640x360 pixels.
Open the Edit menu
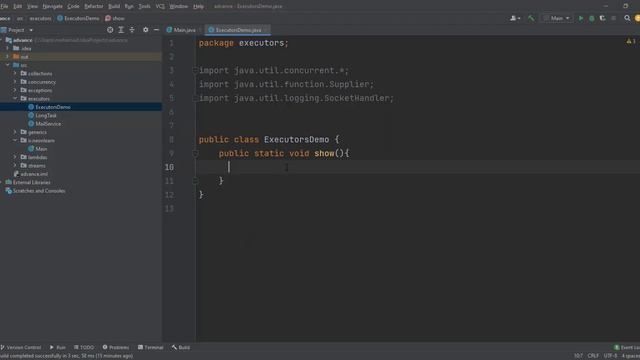point(18,6)
